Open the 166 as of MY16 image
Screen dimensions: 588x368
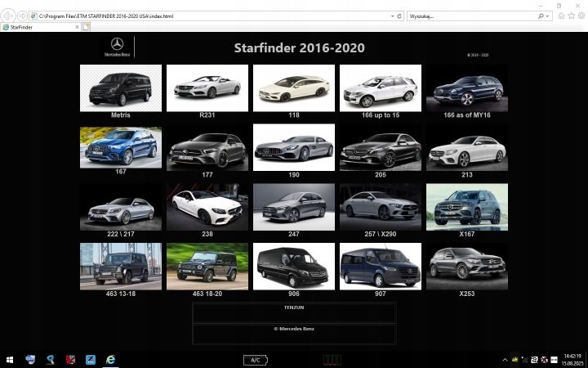[467, 88]
